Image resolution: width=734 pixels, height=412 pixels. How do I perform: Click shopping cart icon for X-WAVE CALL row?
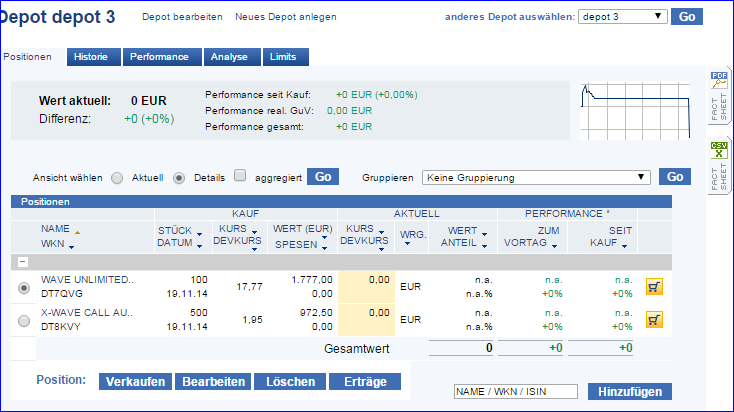click(x=654, y=320)
